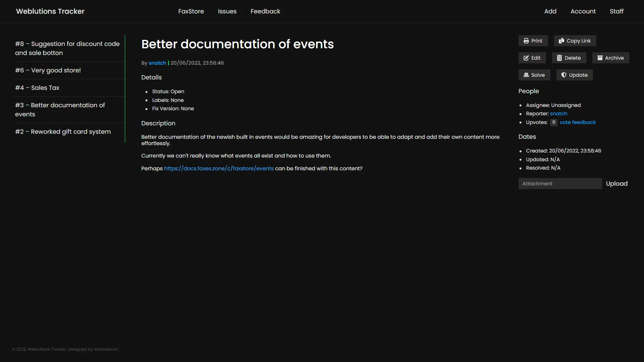Open the Account menu
This screenshot has height=362, width=644.
(x=583, y=11)
